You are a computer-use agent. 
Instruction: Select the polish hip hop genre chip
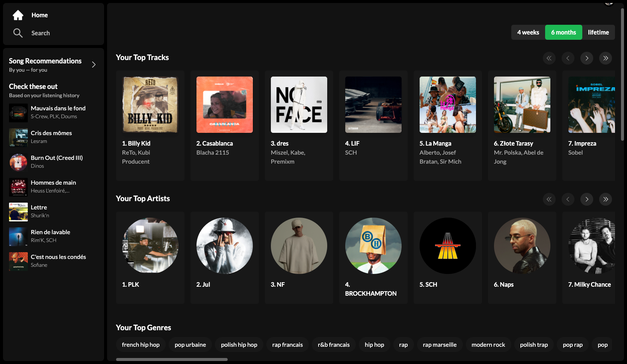(x=239, y=344)
